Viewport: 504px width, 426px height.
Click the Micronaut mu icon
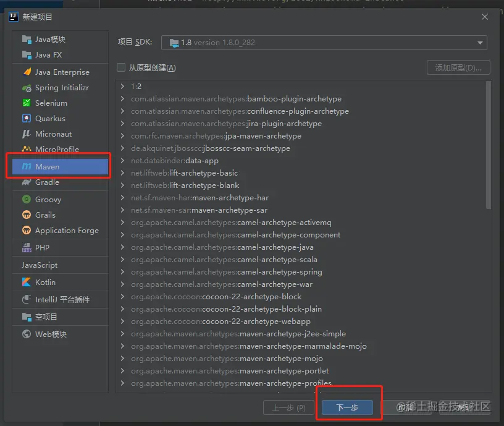coord(27,134)
